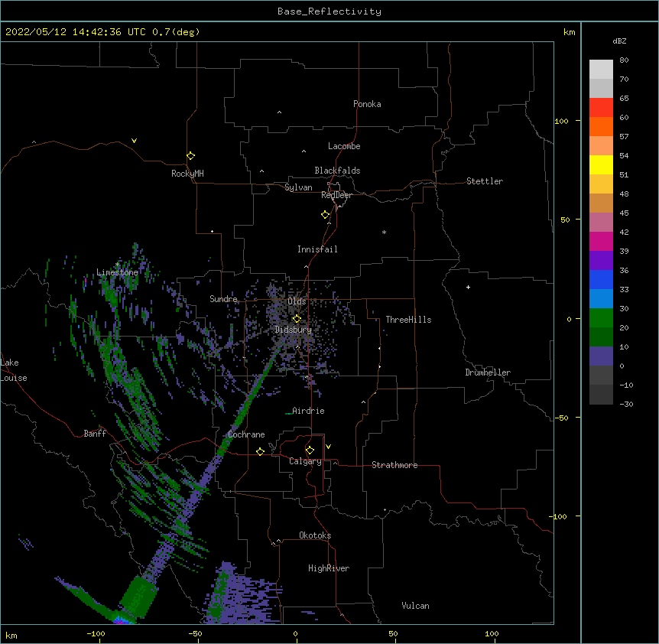659x644 pixels.
Task: Click the yellow diamond marker between Olds and Didsbury
Action: click(297, 318)
